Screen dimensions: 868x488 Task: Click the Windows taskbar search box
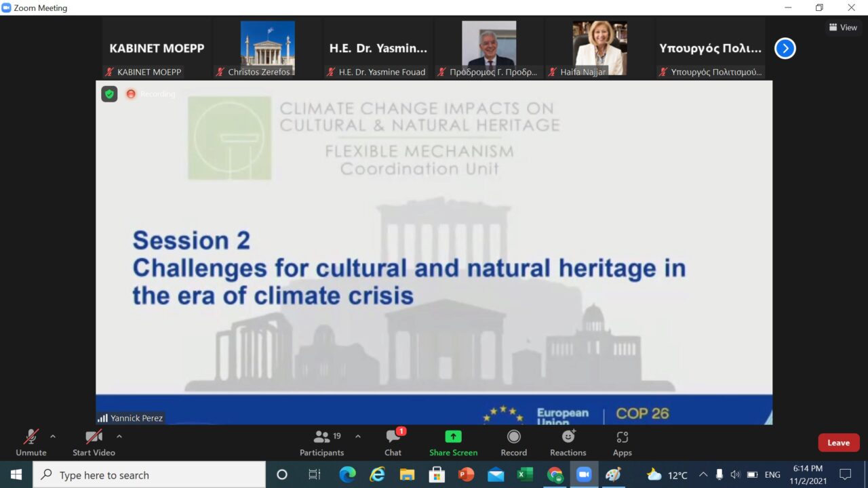pyautogui.click(x=149, y=474)
